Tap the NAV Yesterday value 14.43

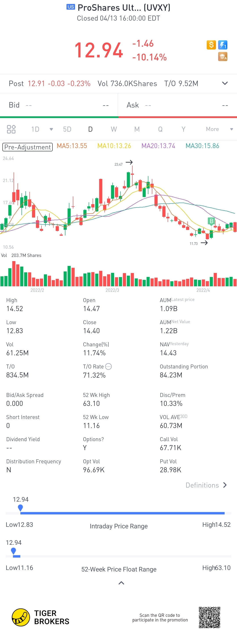(168, 353)
